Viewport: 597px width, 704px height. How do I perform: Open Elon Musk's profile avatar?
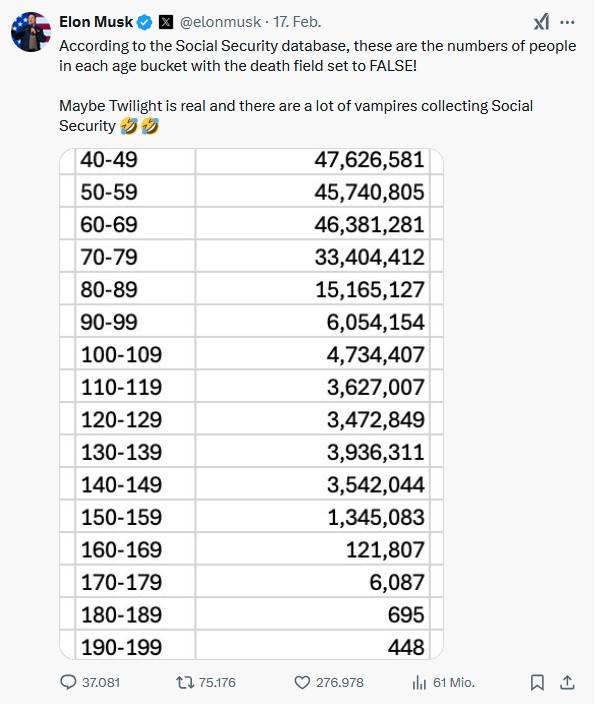31,32
